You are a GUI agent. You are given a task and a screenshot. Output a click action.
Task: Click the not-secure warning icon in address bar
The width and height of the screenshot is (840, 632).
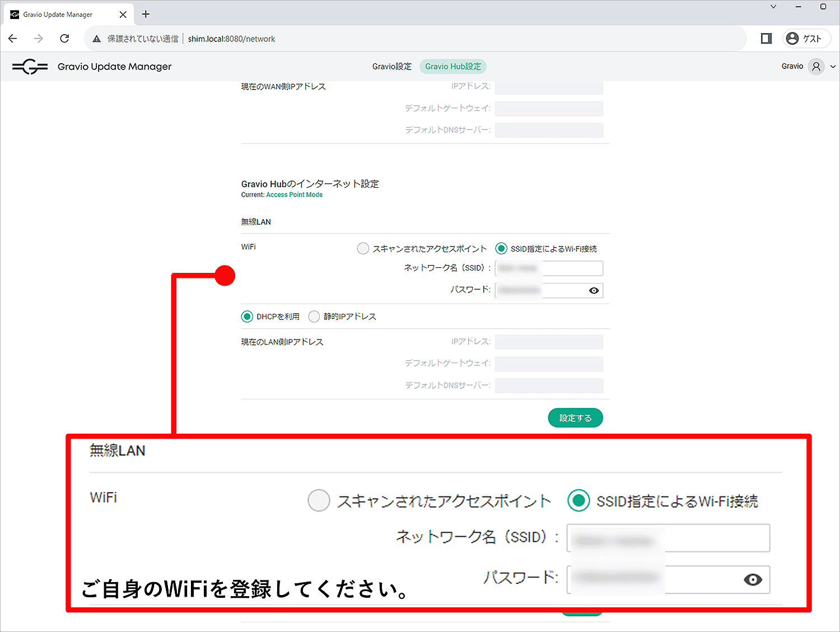pyautogui.click(x=96, y=39)
